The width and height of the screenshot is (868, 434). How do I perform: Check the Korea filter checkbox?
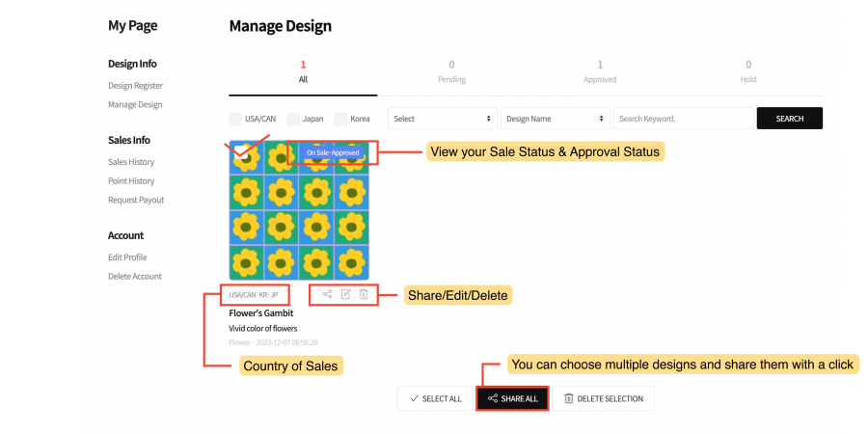point(341,119)
